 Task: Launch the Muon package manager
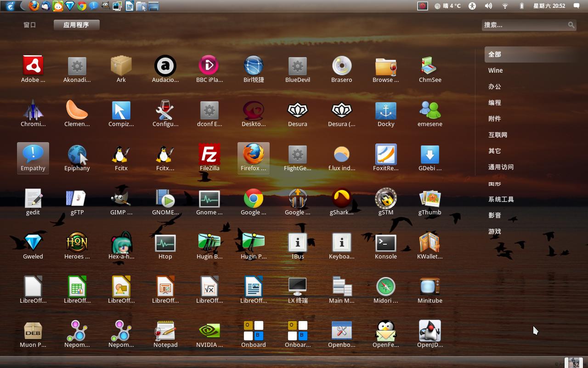pos(33,331)
